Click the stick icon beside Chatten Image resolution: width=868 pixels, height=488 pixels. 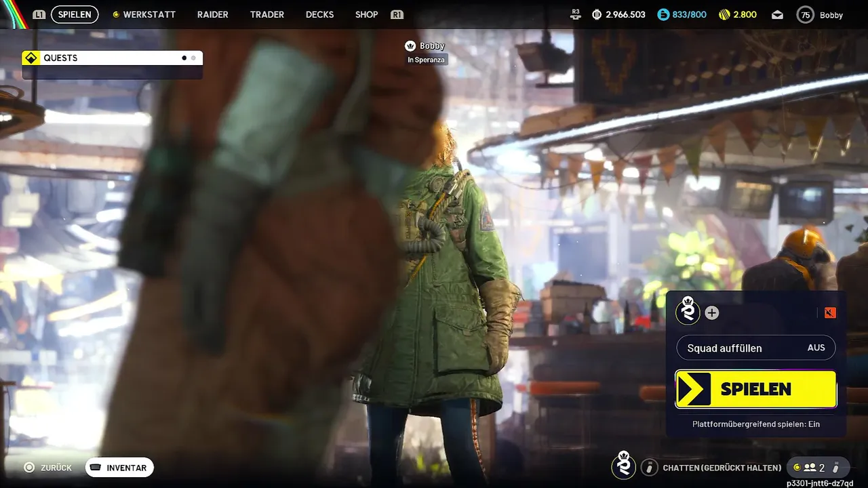click(650, 467)
